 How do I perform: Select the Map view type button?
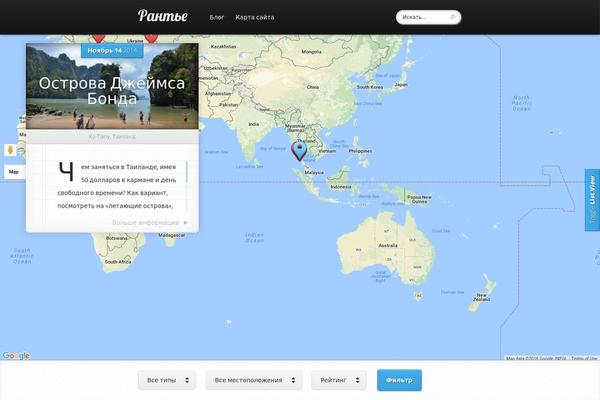pyautogui.click(x=14, y=172)
